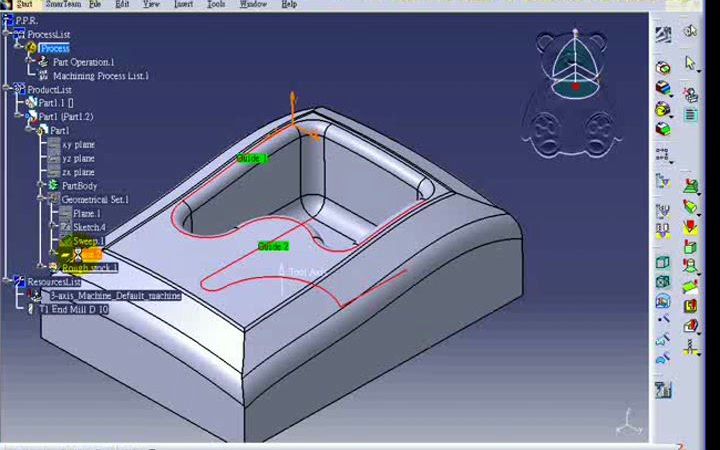Expand the Sketch.4 tree node
Screen dimensions: 720x450
coord(53,225)
